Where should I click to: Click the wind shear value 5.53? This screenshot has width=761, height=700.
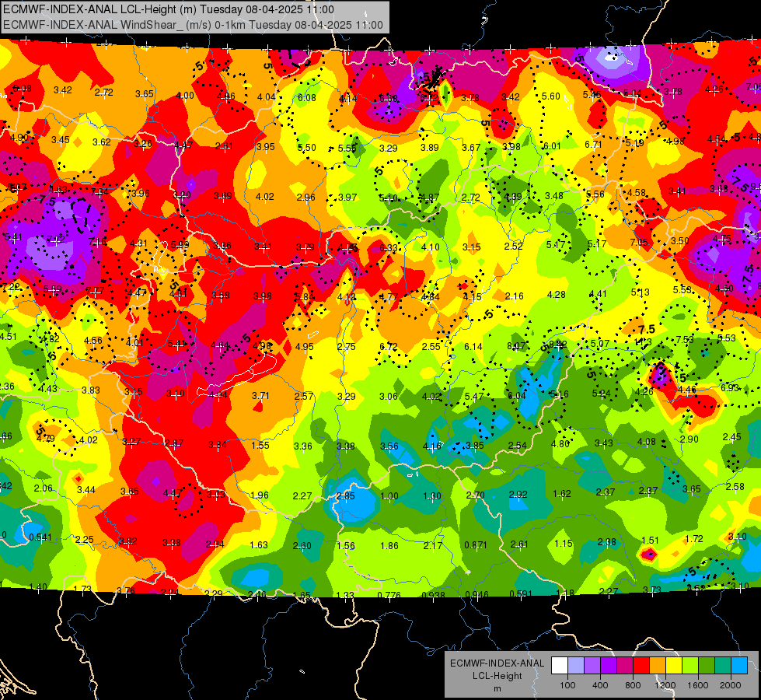727,338
